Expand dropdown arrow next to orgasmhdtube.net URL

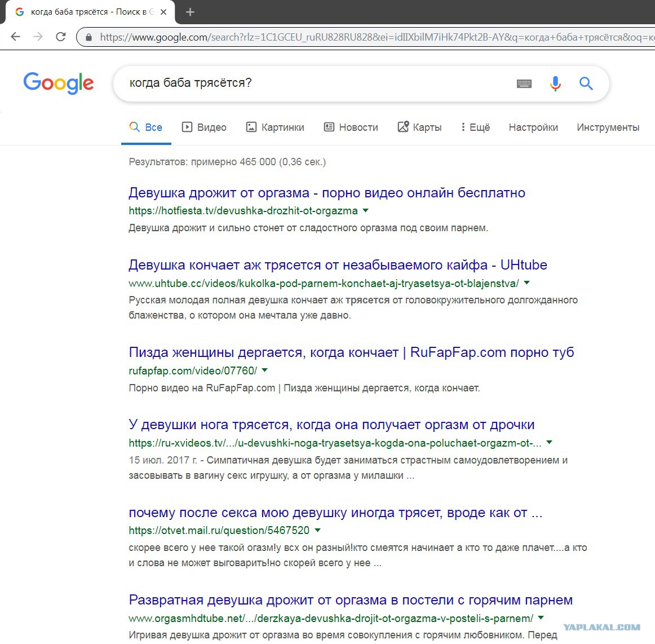541,617
